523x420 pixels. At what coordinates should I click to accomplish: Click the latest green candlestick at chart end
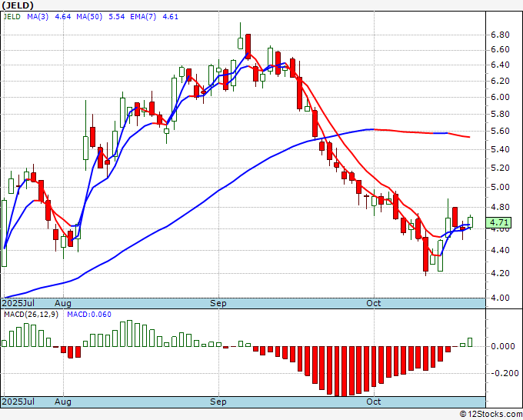point(470,222)
